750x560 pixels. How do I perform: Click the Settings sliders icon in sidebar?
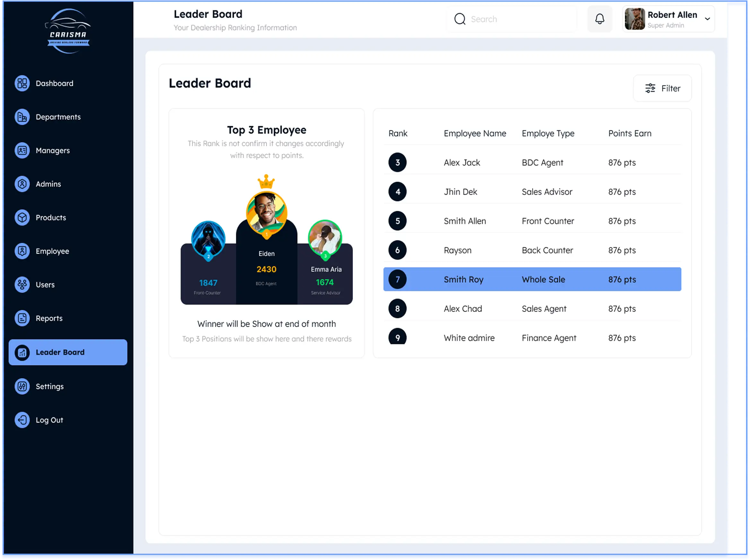click(22, 386)
